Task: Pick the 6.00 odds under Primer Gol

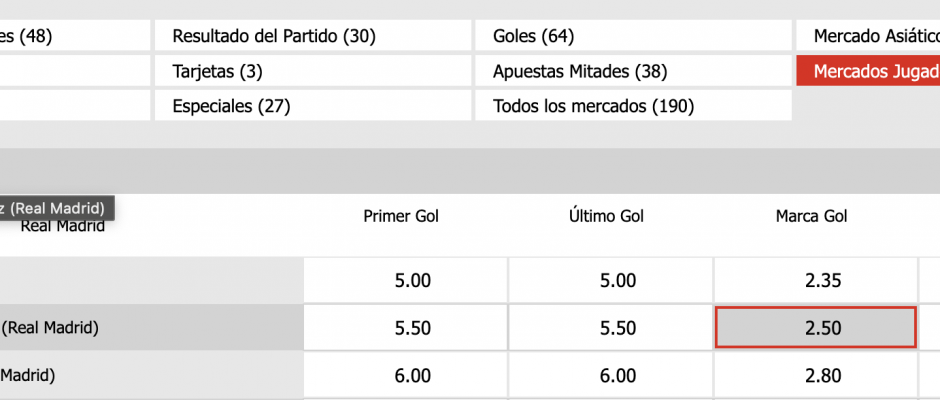Action: coord(406,375)
